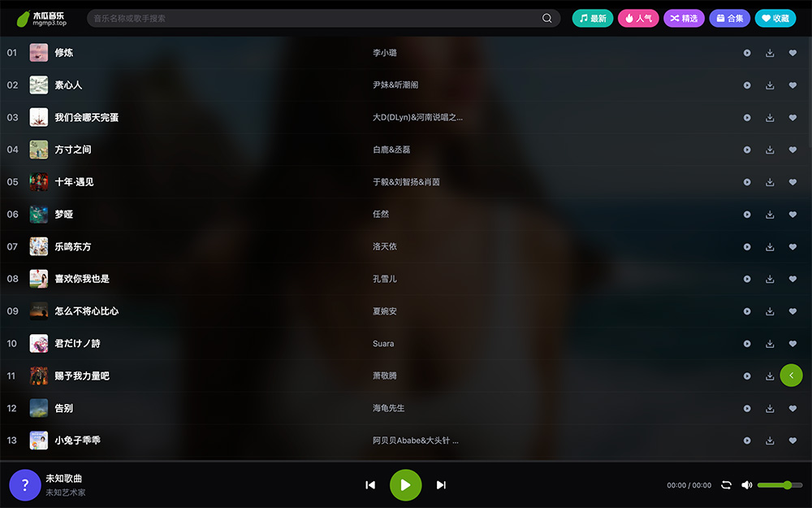Play the song 喜欢你我也是
The width and height of the screenshot is (812, 508).
coord(747,279)
